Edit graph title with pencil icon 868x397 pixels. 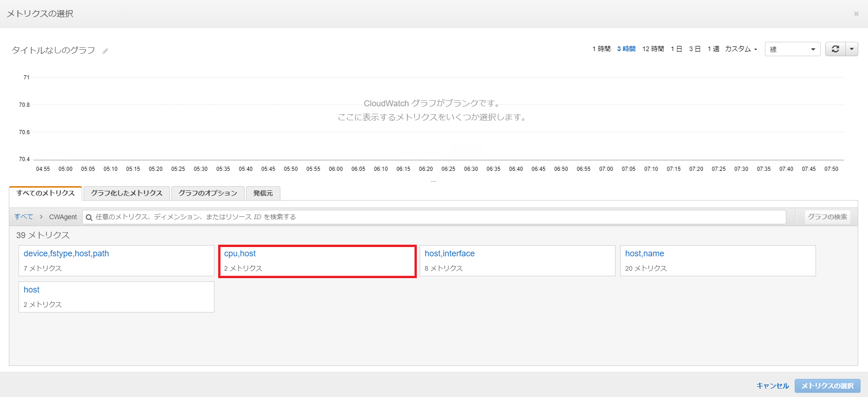105,51
